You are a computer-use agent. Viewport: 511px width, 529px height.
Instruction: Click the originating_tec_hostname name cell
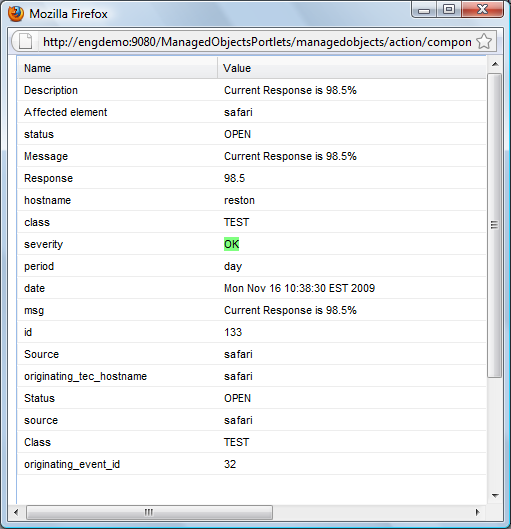(x=85, y=376)
